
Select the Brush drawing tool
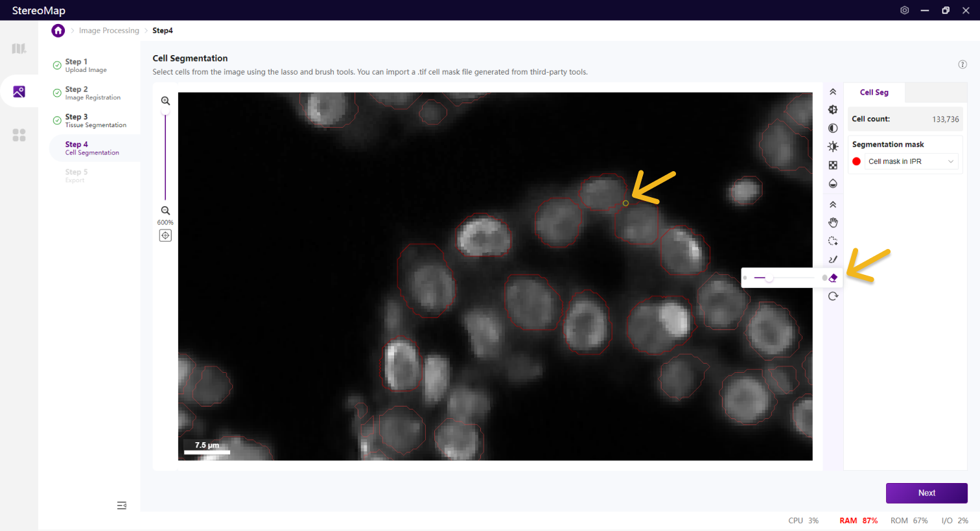coord(833,259)
